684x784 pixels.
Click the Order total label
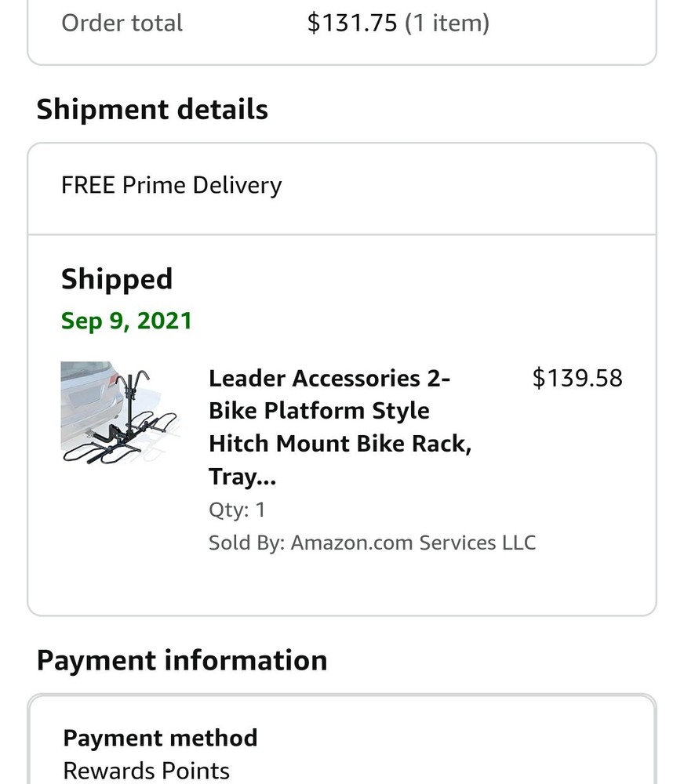tap(122, 23)
